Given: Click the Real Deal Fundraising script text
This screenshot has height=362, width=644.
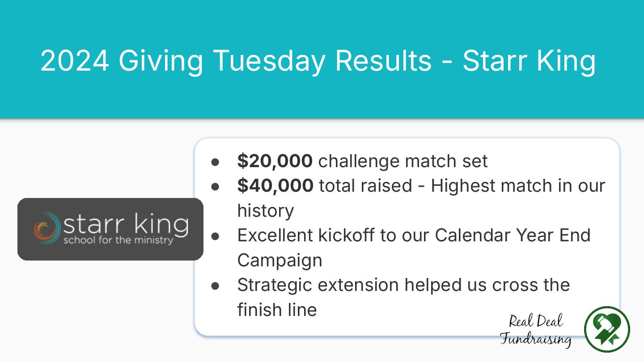Looking at the screenshot, I should tap(536, 330).
